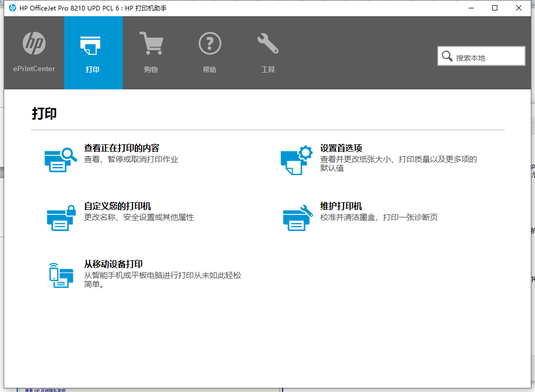
Task: Switch to the 工具 tab label
Action: (268, 70)
